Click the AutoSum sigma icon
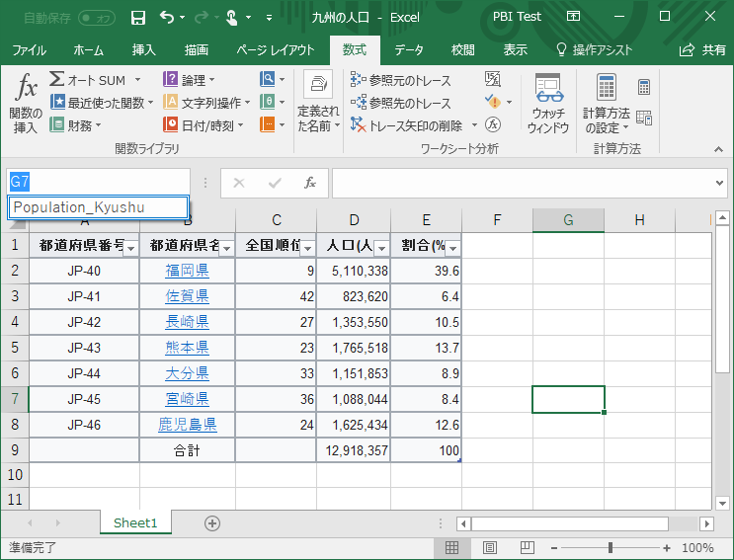The image size is (734, 560). pos(56,79)
